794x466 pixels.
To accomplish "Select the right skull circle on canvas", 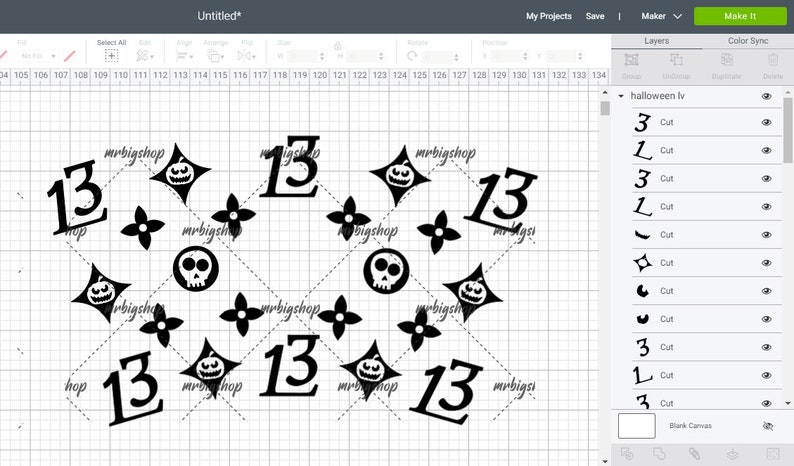I will pos(386,271).
